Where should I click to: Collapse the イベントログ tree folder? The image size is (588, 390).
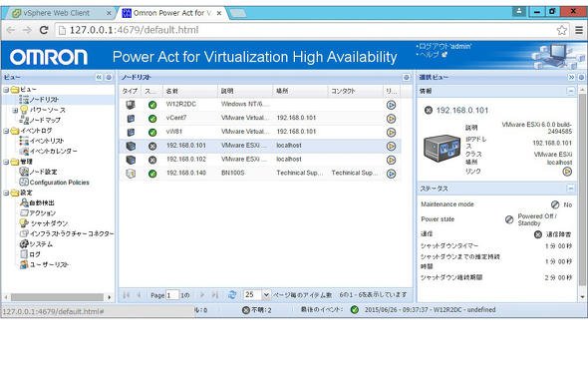click(x=6, y=131)
